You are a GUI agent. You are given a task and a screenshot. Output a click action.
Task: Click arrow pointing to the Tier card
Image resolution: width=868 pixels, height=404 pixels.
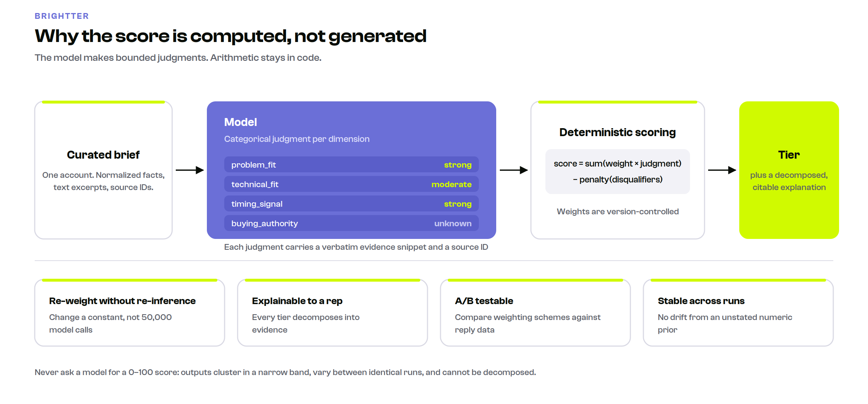click(x=722, y=170)
